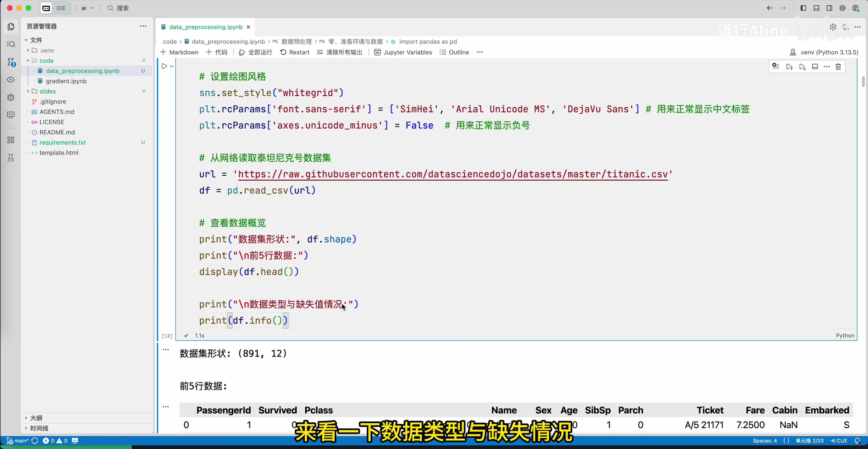Delete the current cell with trash icon
The image size is (868, 449).
(x=839, y=67)
